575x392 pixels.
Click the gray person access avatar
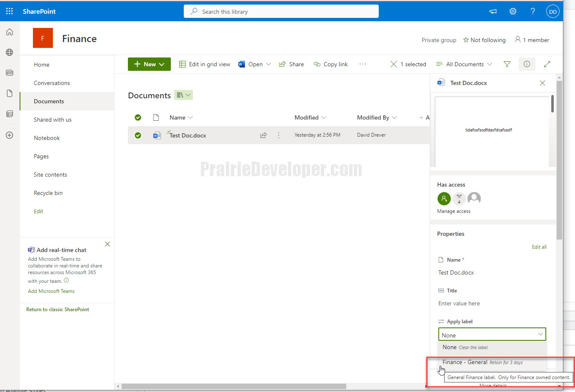[x=474, y=198]
